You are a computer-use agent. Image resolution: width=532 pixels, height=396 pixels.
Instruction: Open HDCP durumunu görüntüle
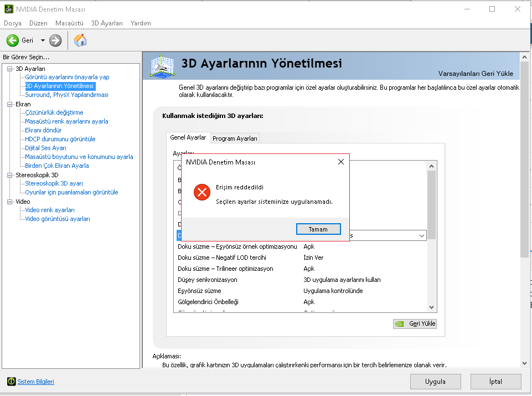(x=60, y=139)
